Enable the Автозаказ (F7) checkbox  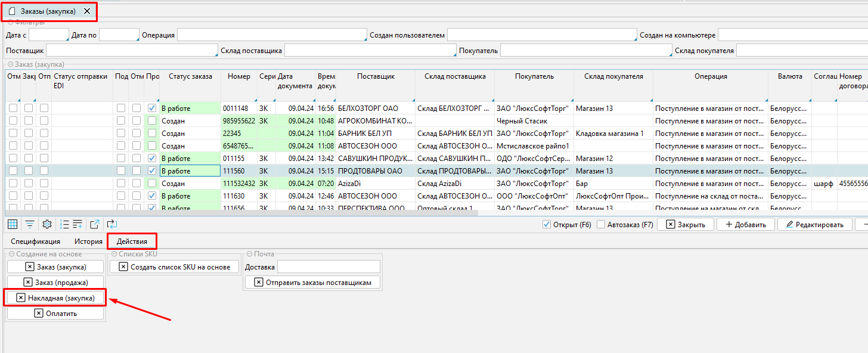pyautogui.click(x=601, y=225)
